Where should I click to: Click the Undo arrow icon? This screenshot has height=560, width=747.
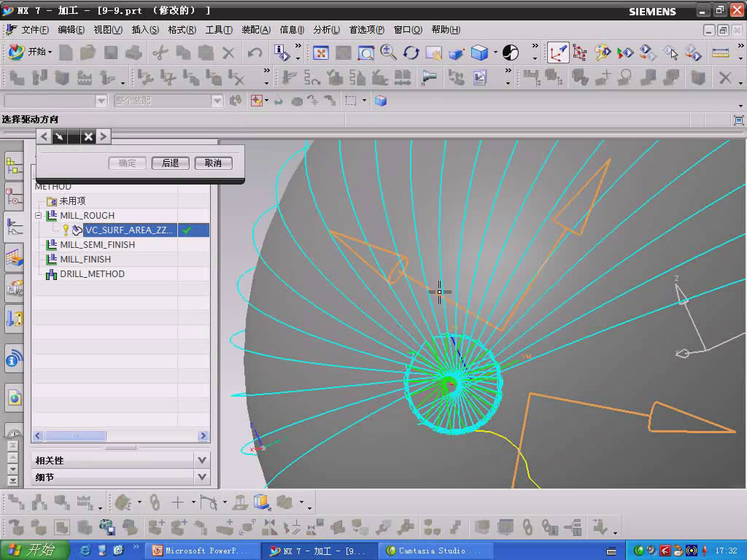coord(255,52)
